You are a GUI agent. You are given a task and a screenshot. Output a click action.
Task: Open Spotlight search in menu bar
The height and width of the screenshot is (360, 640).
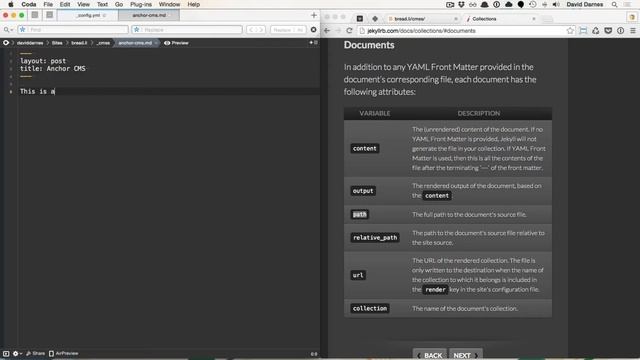pos(614,4)
